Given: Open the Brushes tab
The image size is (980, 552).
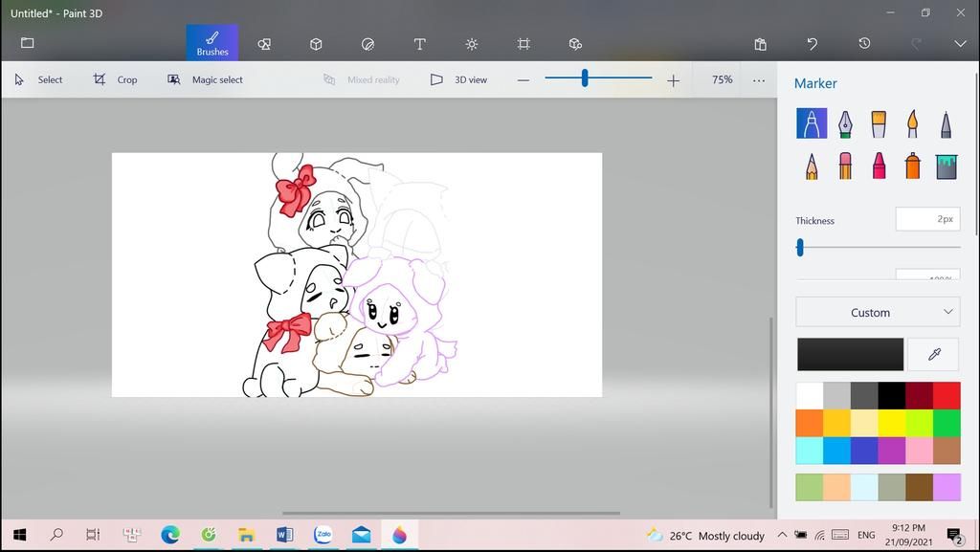Looking at the screenshot, I should coord(212,43).
